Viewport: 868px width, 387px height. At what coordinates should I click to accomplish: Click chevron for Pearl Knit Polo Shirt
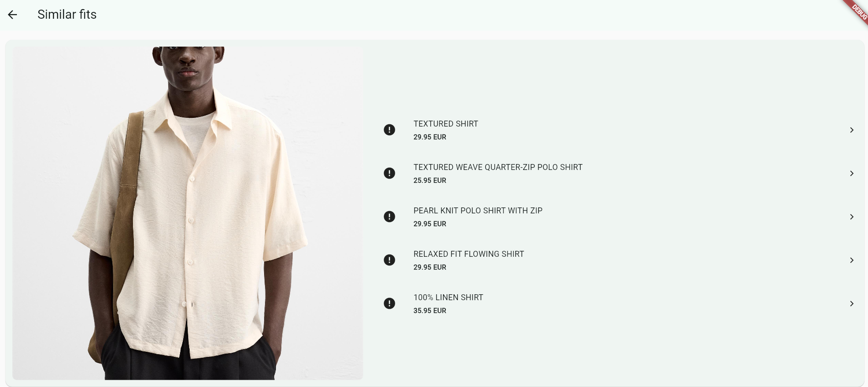[852, 217]
